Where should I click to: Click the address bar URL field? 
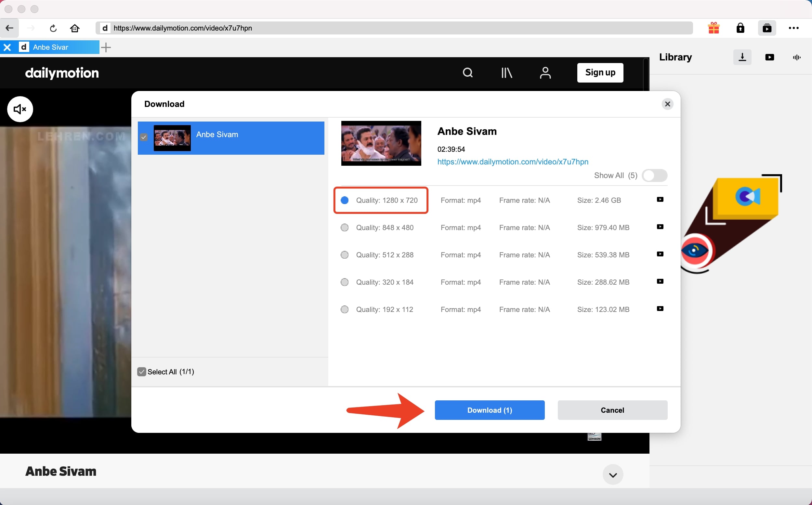(394, 28)
